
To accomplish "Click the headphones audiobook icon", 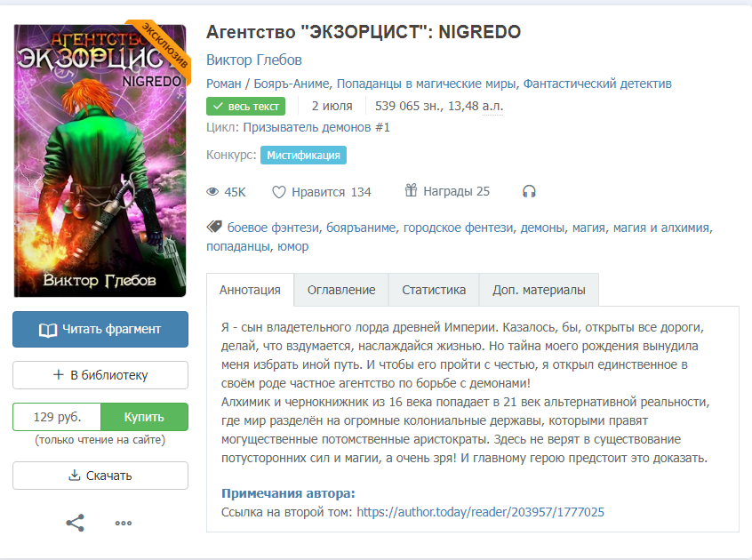I will [529, 192].
